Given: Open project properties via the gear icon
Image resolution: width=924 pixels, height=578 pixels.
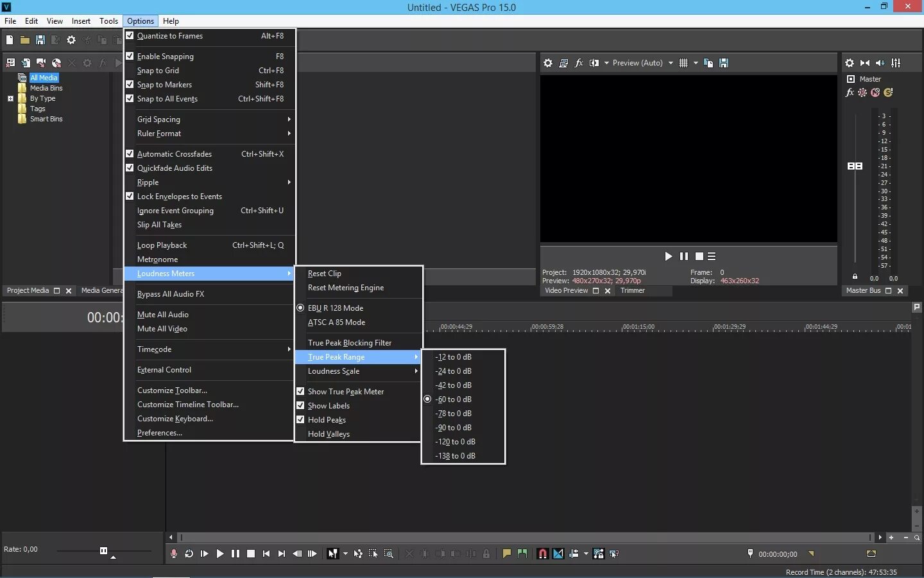Looking at the screenshot, I should (71, 40).
